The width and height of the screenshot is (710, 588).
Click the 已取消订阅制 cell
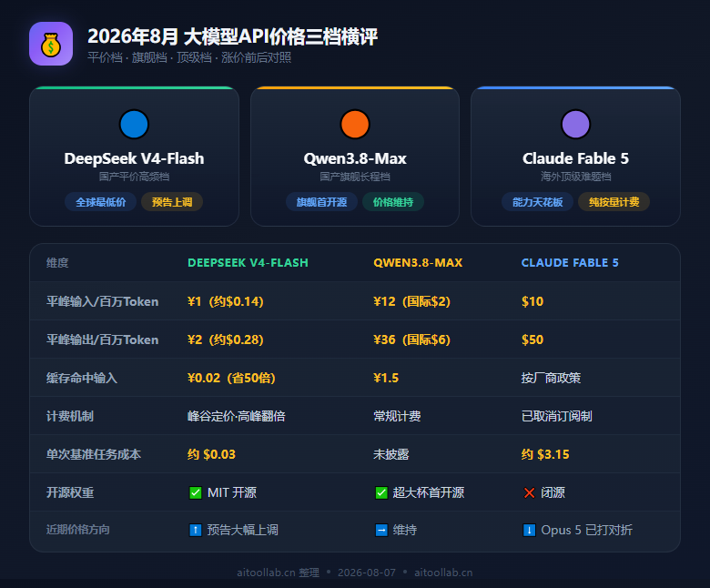(556, 416)
